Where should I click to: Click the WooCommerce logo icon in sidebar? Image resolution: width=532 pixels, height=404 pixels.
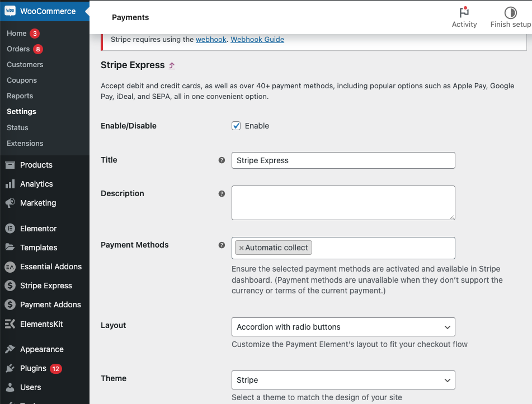[10, 11]
